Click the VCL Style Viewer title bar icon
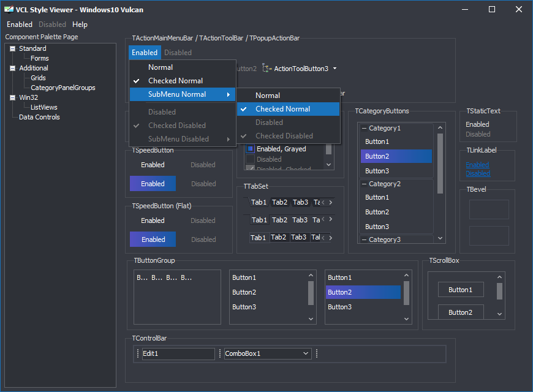This screenshot has width=533, height=392. click(x=9, y=10)
